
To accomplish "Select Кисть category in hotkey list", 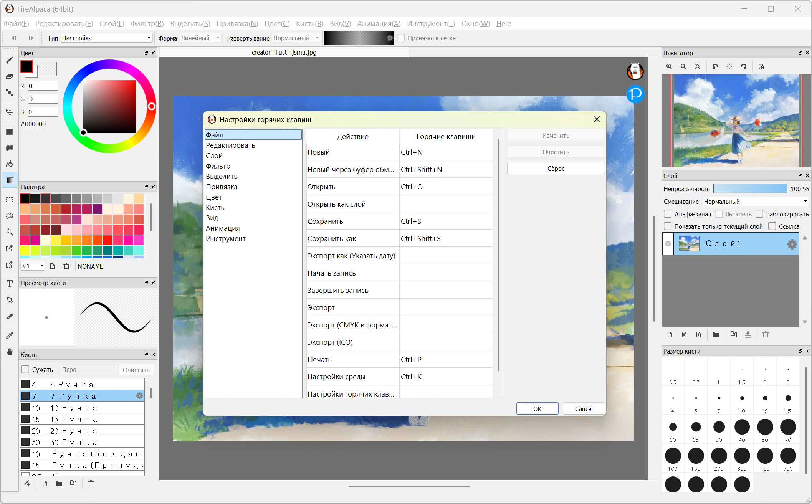I will click(215, 208).
